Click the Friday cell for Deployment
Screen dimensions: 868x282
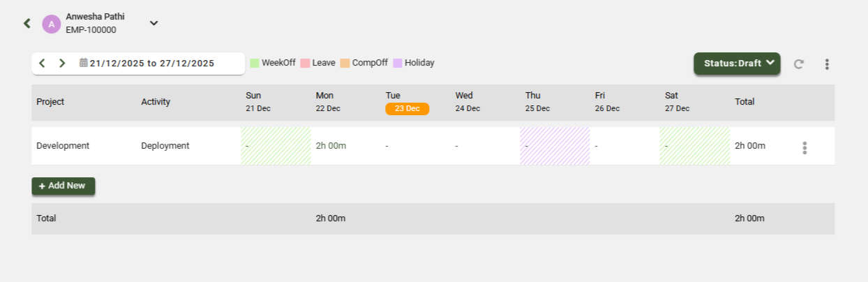coord(624,146)
